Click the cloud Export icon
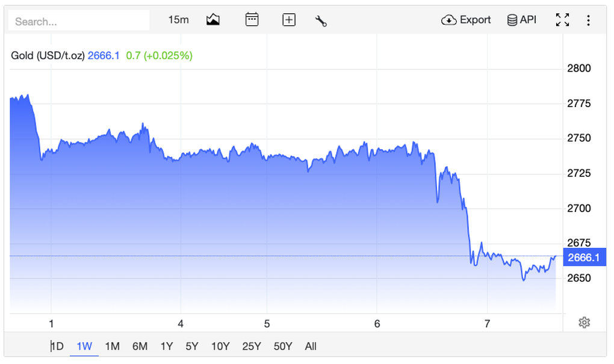The image size is (614, 364). 449,20
